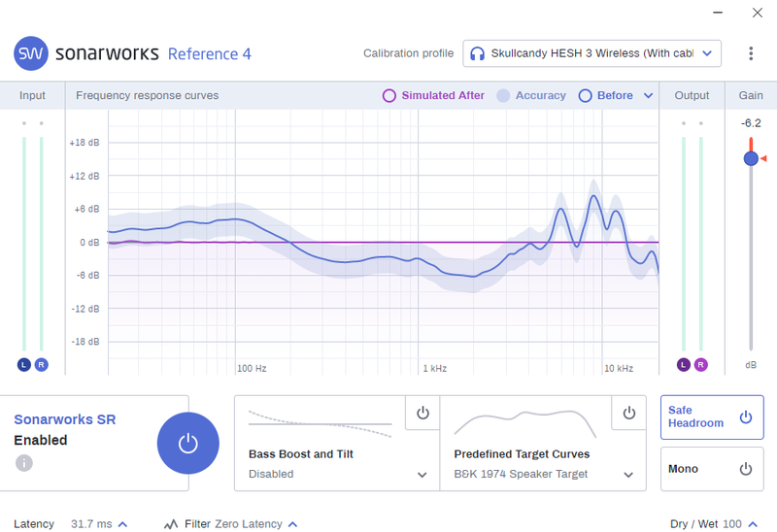This screenshot has height=532, width=777.
Task: Minimize the Sonarworks window
Action: [718, 13]
